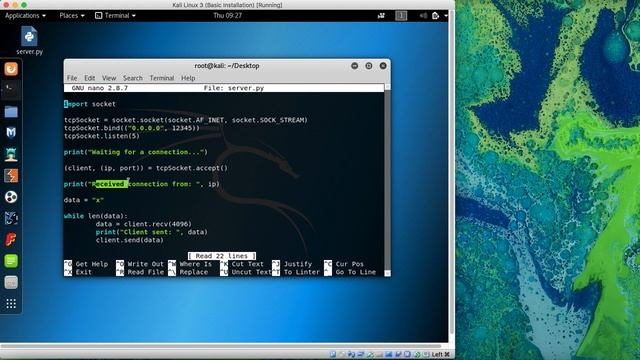Click the client.recv(4096) line
The height and width of the screenshot is (360, 640).
point(143,224)
